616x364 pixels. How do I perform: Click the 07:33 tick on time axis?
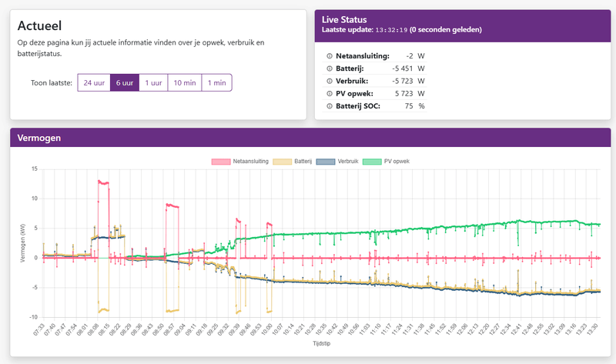pyautogui.click(x=38, y=329)
